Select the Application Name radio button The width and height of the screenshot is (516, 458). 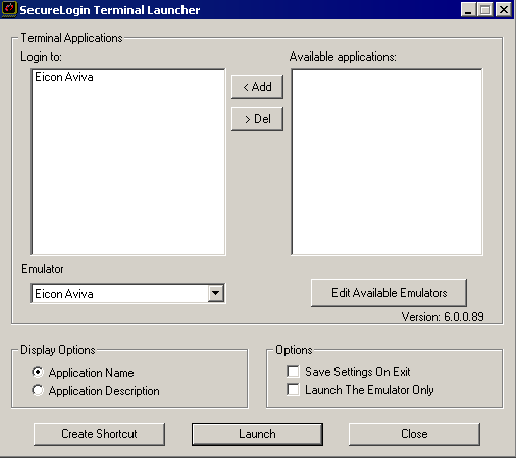point(38,372)
